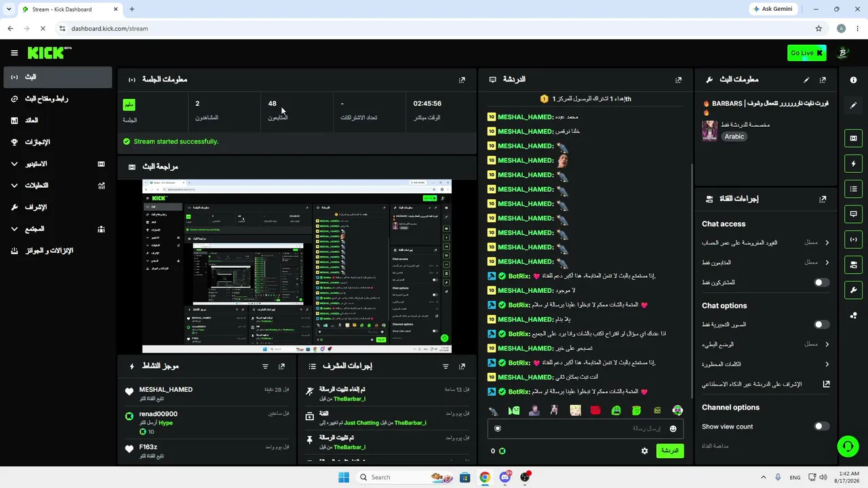868x488 pixels.
Task: Click the bottom dots icon in right rail
Action: [853, 315]
